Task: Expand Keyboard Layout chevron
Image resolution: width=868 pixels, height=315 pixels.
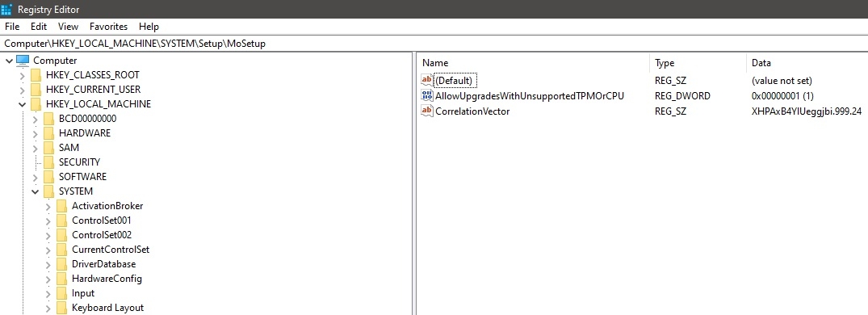Action: click(x=48, y=309)
